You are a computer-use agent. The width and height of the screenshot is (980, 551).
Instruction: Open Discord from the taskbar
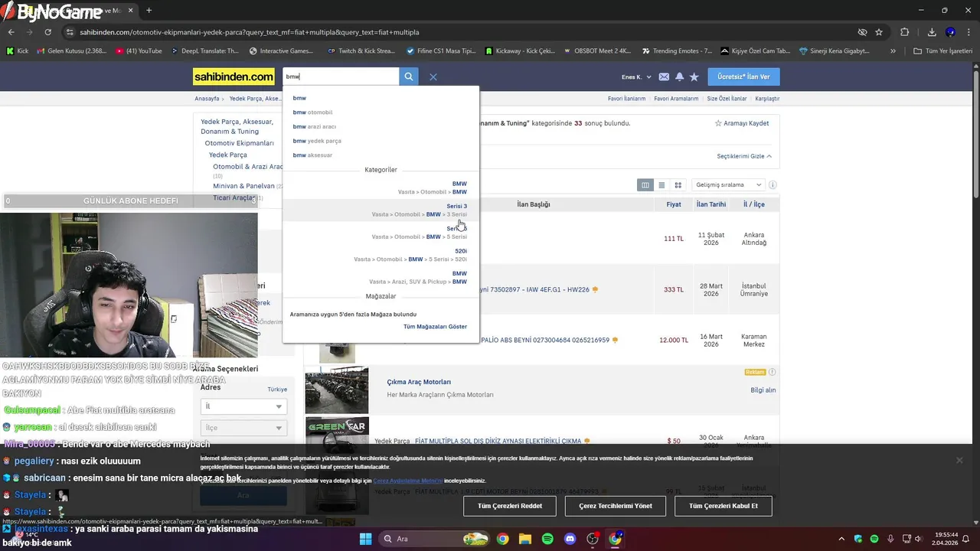[570, 539]
